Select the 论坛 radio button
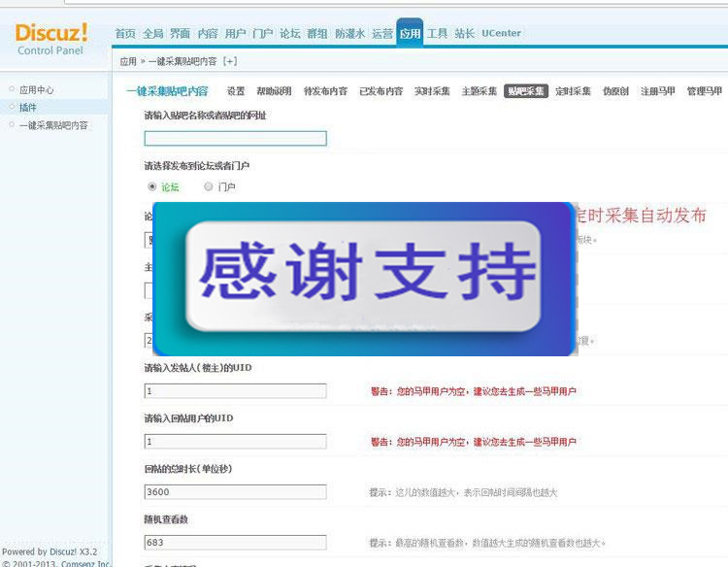This screenshot has height=567, width=728. pos(152,186)
